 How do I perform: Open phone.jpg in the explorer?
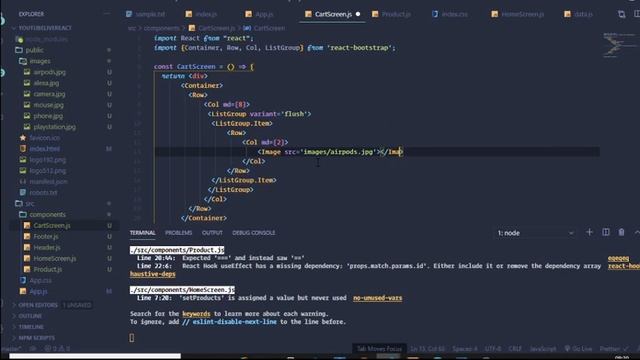pos(48,116)
